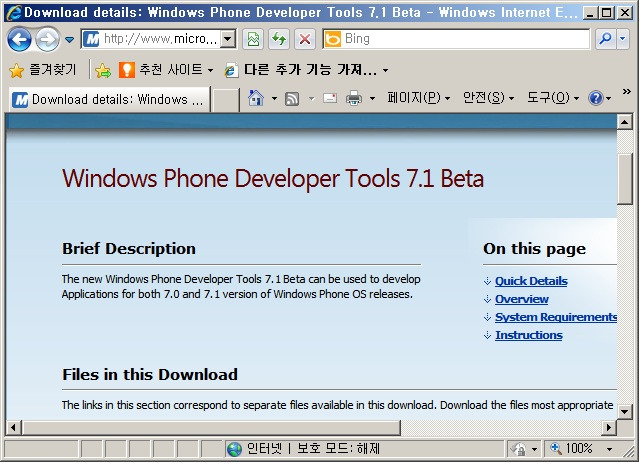This screenshot has height=462, width=639.
Task: Click the IE logo in the title bar
Action: point(14,13)
